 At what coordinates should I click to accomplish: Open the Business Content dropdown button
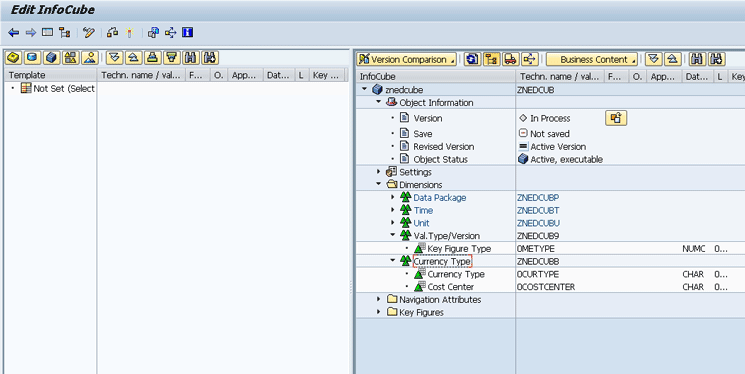click(x=592, y=59)
